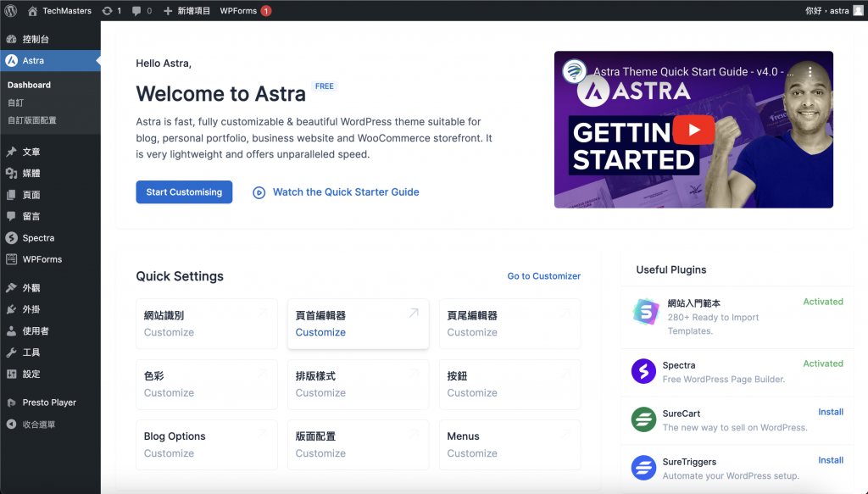Click the WPForms sidebar icon
868x494 pixels.
click(x=11, y=259)
